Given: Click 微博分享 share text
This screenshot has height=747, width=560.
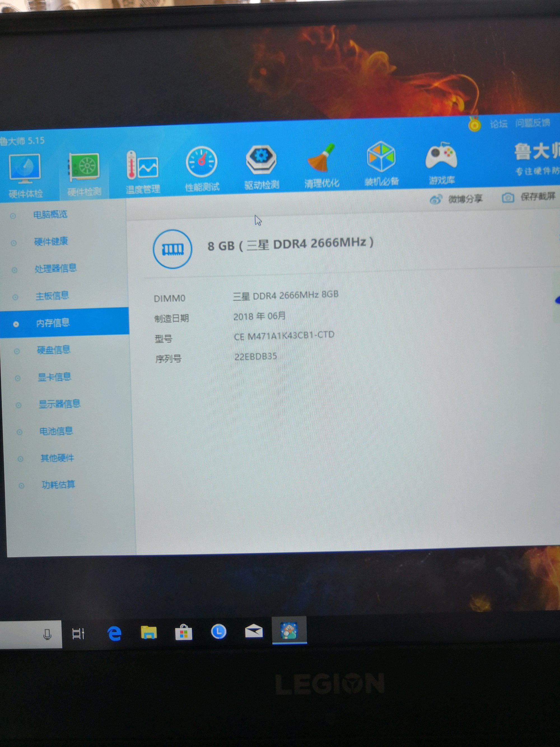Looking at the screenshot, I should 465,199.
